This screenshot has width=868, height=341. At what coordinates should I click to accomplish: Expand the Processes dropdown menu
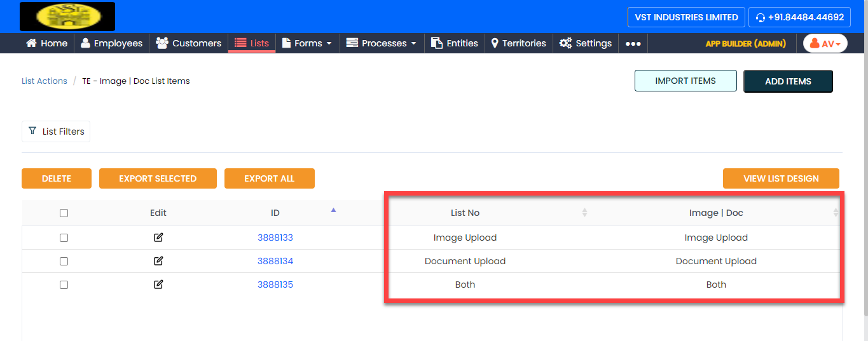click(382, 43)
